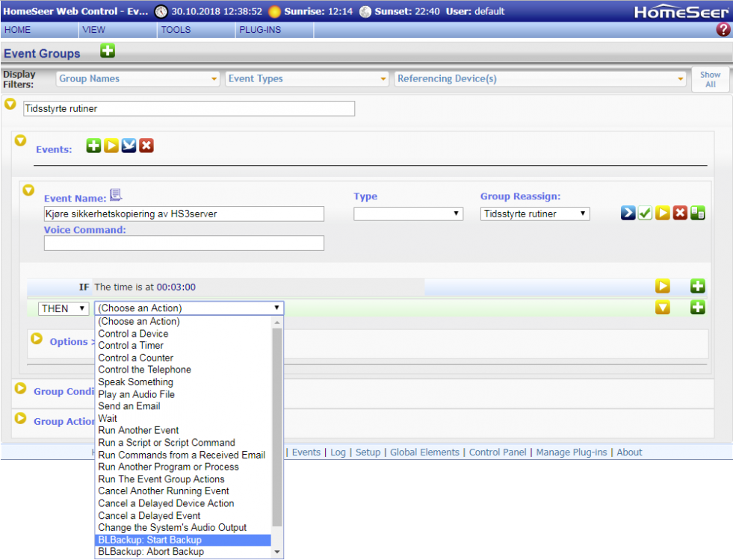Open the Group Names filter dropdown
Image resolution: width=733 pixels, height=560 pixels.
[x=138, y=78]
